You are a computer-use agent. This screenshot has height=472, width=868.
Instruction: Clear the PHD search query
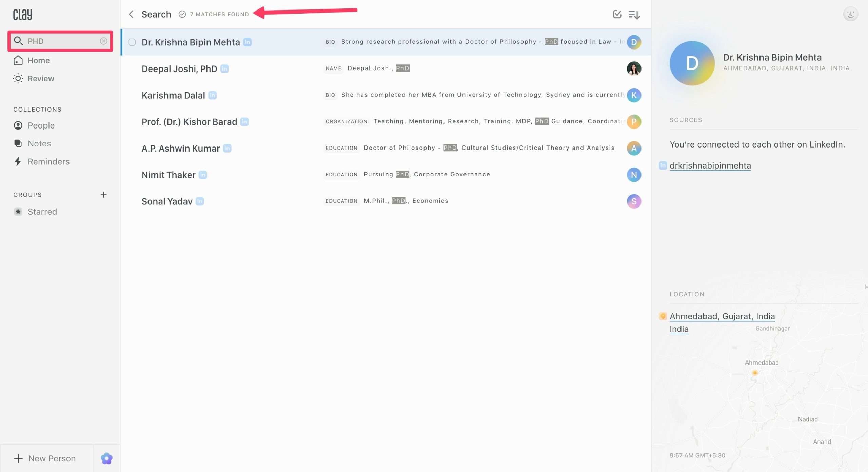pyautogui.click(x=103, y=41)
